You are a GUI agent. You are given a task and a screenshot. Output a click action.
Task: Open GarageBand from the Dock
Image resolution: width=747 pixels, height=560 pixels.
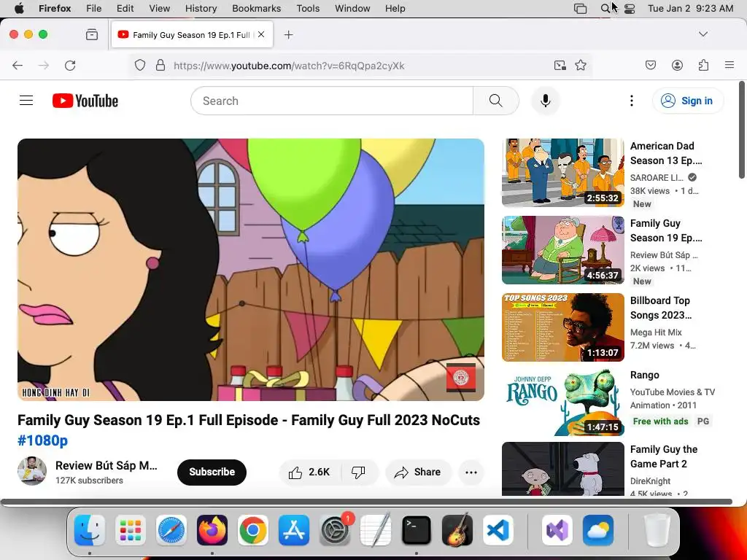[x=457, y=530]
